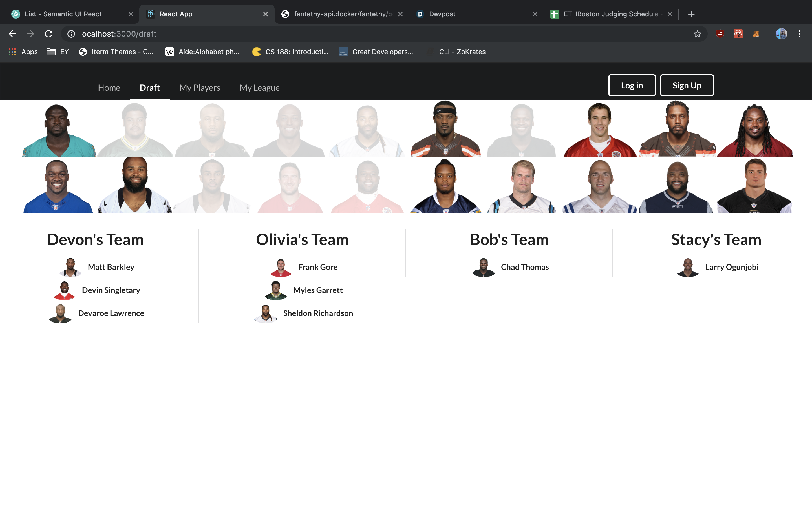Click the Chrome profile avatar icon

click(782, 34)
